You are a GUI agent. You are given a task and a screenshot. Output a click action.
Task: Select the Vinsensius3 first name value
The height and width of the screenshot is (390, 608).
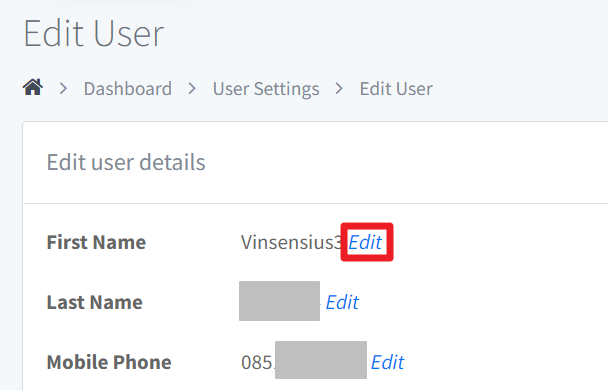tap(291, 242)
